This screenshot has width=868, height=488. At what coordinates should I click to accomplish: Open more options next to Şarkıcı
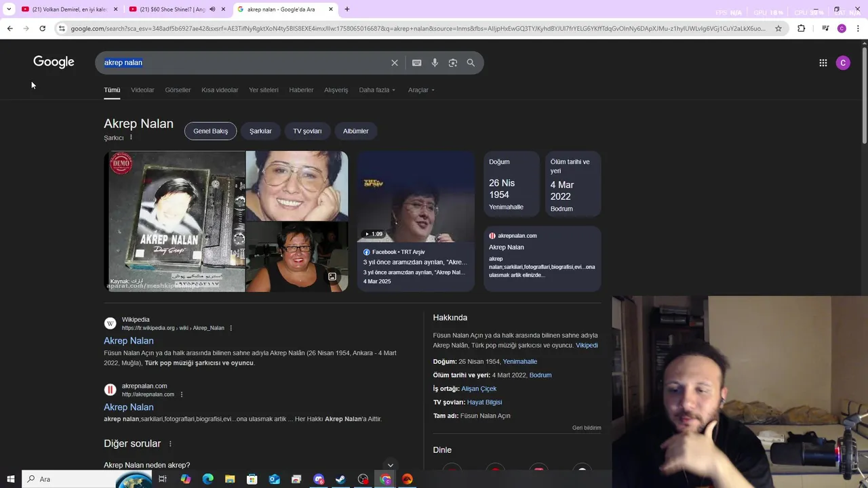coord(131,138)
